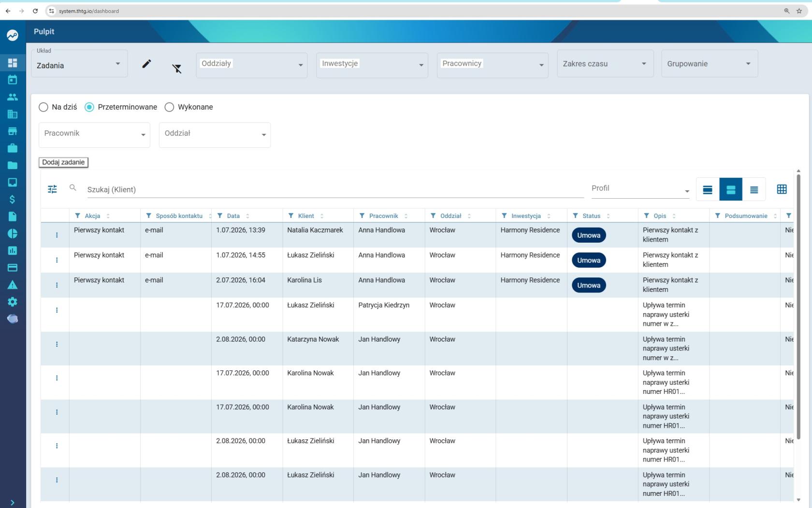Focus the "Szukaj (Klient)" search field
Viewport: 812px width, 508px height.
point(335,189)
